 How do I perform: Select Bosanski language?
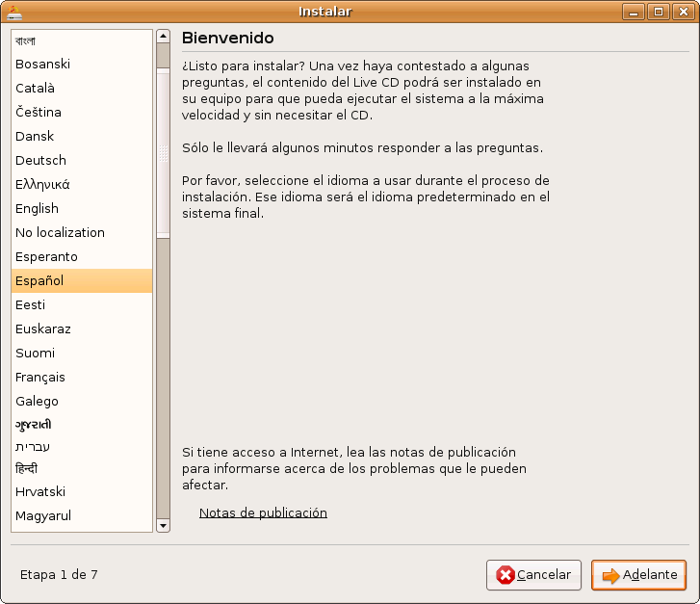(x=82, y=64)
